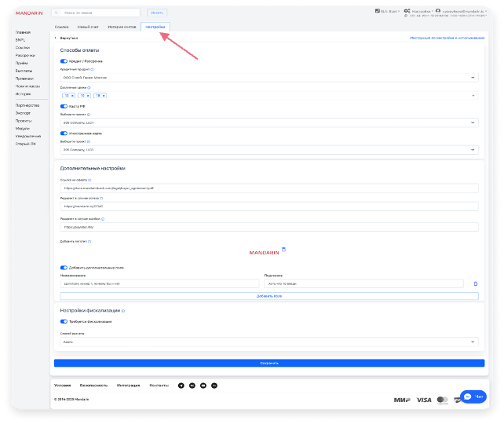Delete the additional field with trash icon
Viewport: 504px width, 424px height.
click(474, 283)
